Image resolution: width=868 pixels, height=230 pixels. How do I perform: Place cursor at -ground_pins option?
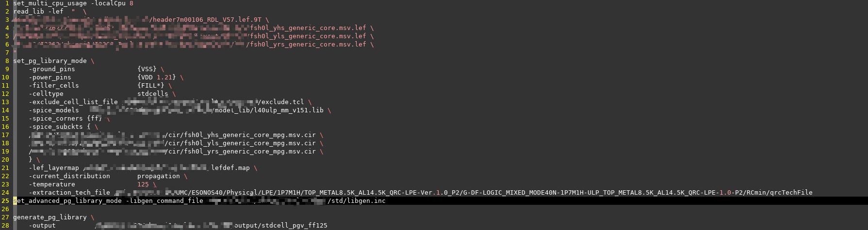coord(52,69)
